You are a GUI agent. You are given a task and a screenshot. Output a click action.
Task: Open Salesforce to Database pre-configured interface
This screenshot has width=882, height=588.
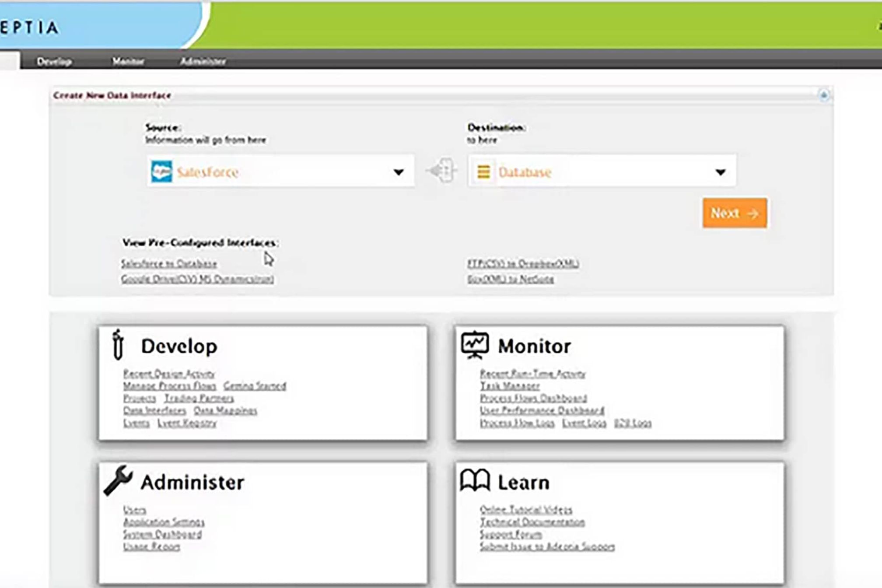pos(169,264)
